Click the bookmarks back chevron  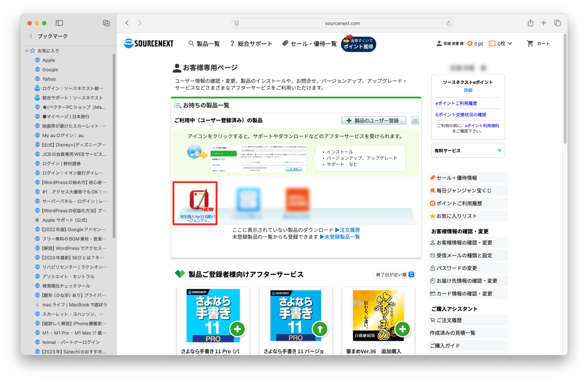31,36
